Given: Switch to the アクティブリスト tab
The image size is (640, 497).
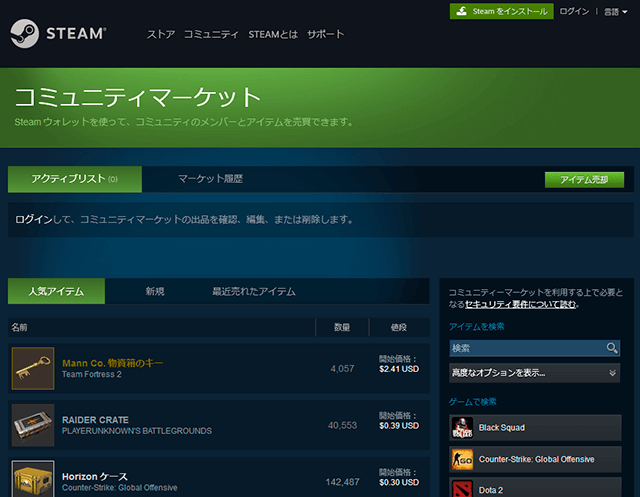Looking at the screenshot, I should coord(75,179).
